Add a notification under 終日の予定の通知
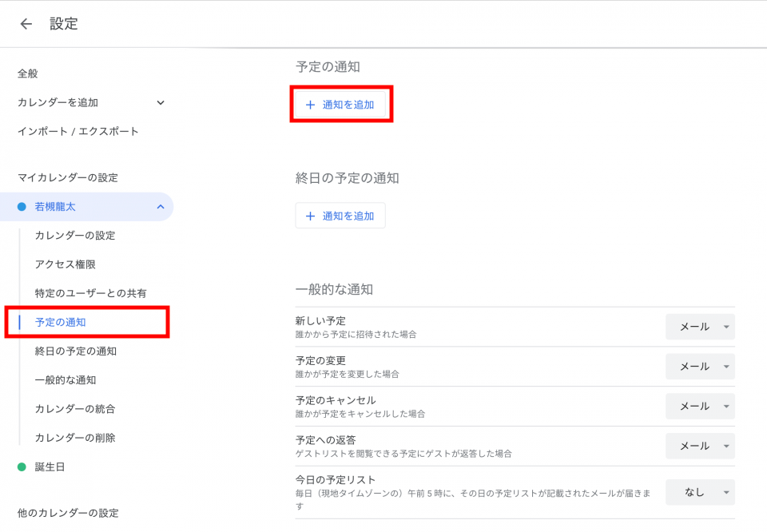 click(340, 216)
